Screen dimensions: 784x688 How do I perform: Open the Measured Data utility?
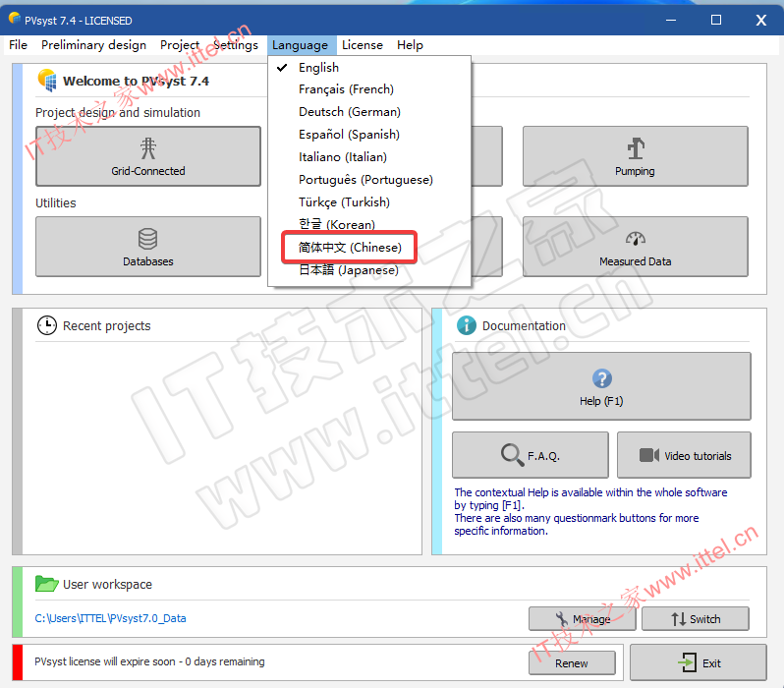(636, 247)
